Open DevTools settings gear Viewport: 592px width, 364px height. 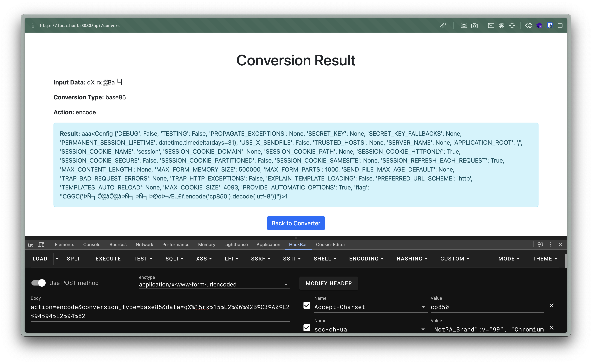[x=540, y=244]
